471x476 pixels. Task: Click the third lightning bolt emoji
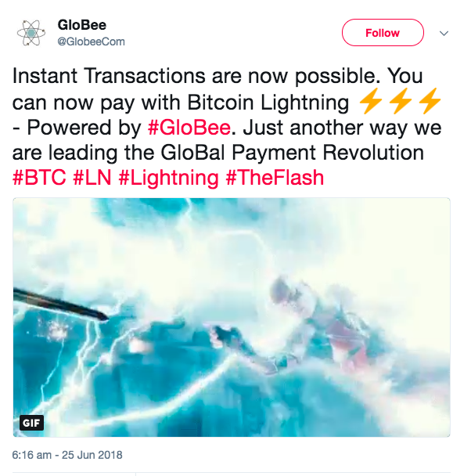click(x=430, y=102)
